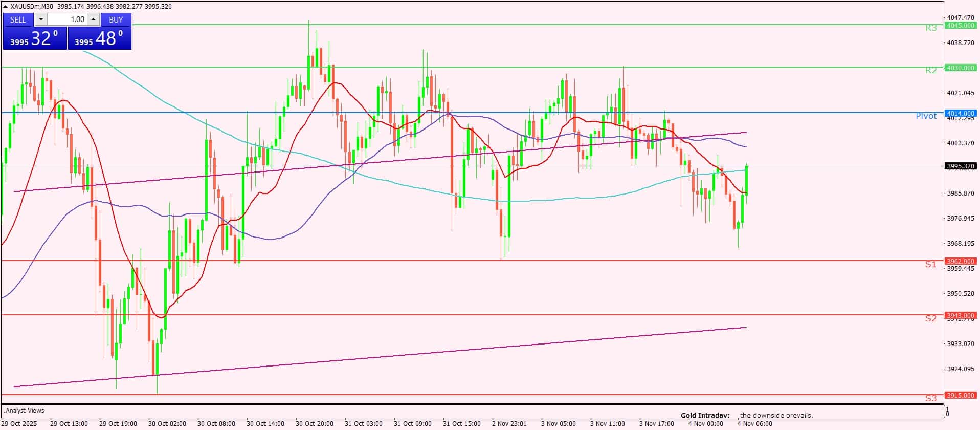Click the current price 3995.320 tag
Image resolution: width=980 pixels, height=430 pixels.
tap(960, 166)
